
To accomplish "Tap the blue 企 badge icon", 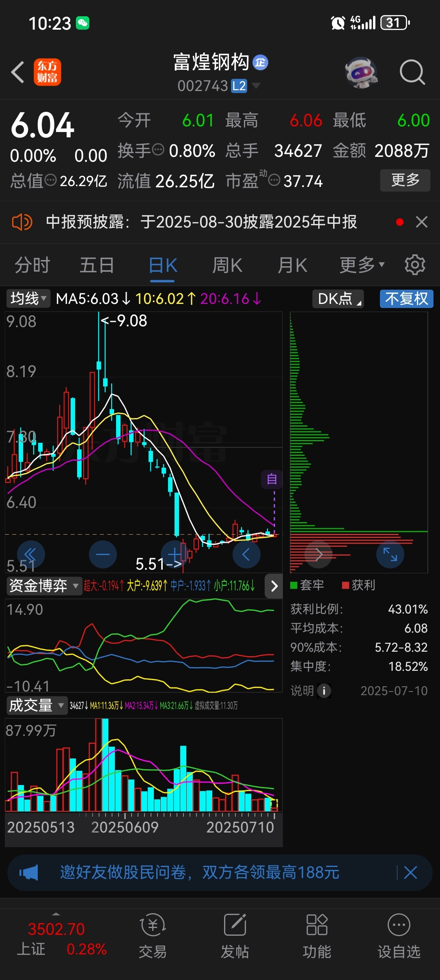I will (261, 63).
